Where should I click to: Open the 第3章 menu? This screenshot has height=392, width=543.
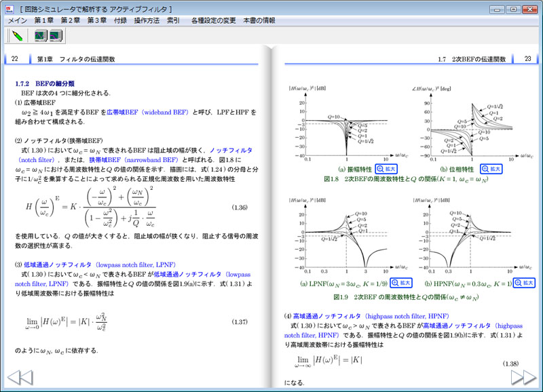coord(97,20)
